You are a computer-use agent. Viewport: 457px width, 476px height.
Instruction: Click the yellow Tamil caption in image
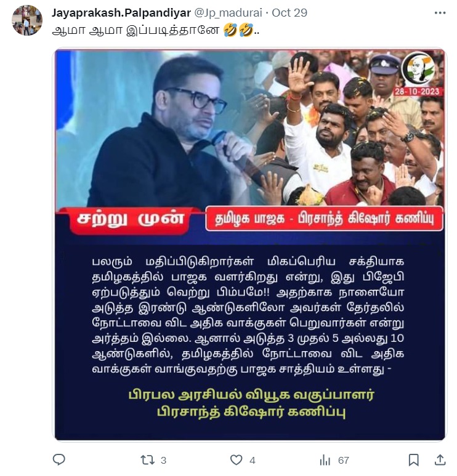[251, 403]
